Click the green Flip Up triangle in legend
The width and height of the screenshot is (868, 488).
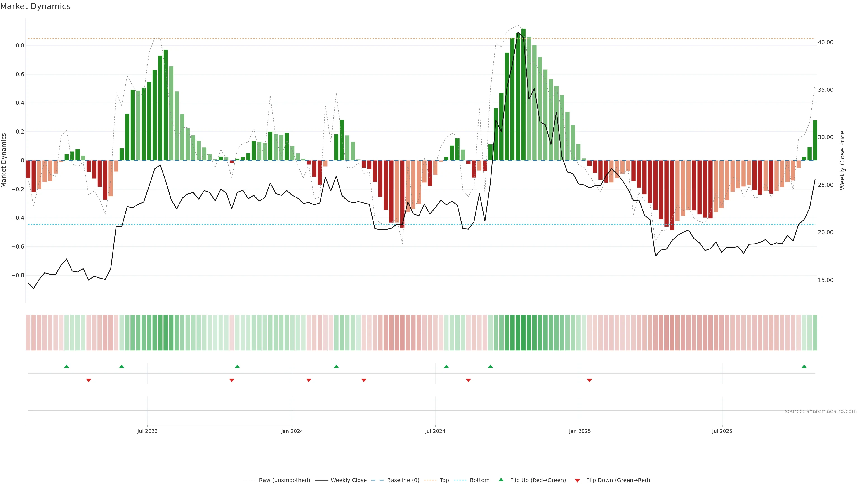pyautogui.click(x=501, y=480)
